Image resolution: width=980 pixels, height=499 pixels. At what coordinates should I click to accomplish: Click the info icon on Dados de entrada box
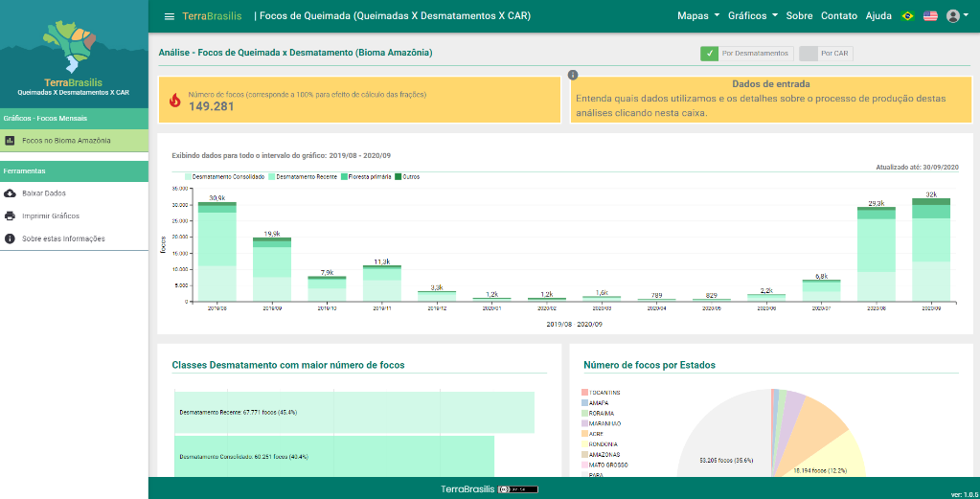click(573, 75)
